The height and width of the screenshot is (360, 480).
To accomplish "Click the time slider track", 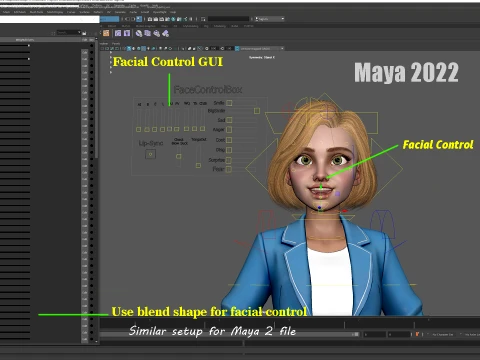I will click(x=290, y=323).
